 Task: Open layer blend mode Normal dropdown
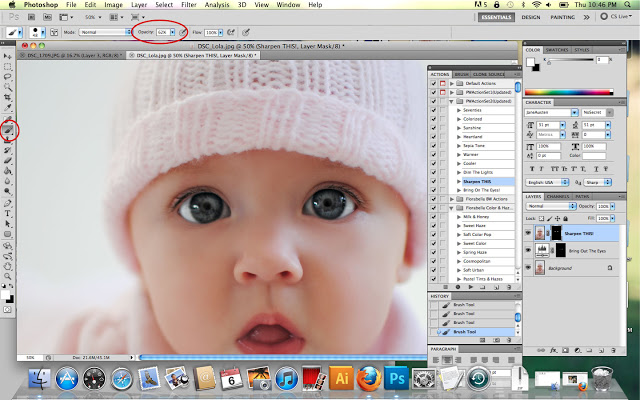551,206
